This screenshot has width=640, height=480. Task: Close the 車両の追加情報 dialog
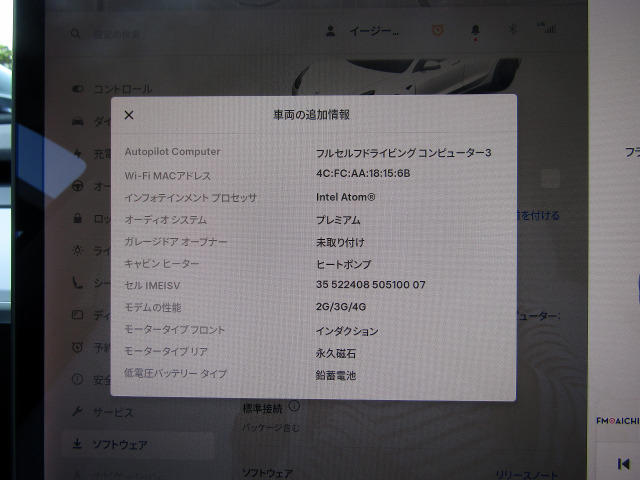(129, 115)
